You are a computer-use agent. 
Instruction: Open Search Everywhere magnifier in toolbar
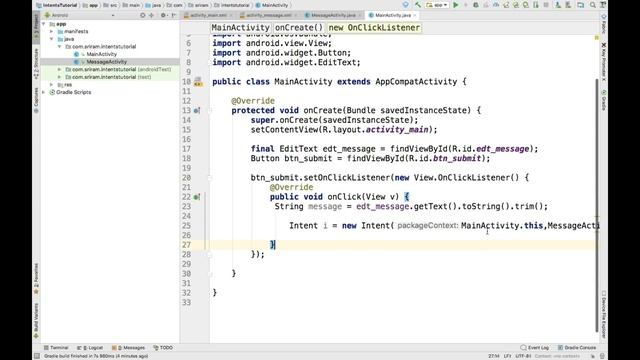(x=593, y=5)
